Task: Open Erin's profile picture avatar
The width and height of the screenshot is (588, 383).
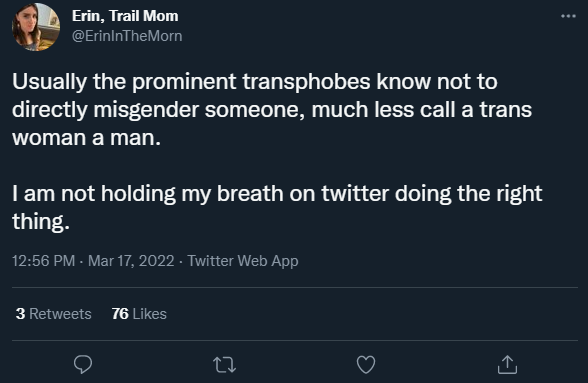Action: 36,27
